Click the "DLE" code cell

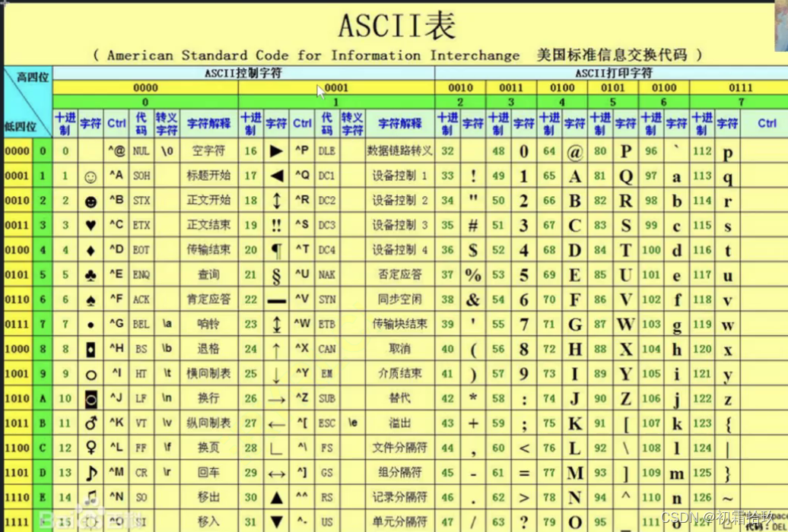[326, 150]
